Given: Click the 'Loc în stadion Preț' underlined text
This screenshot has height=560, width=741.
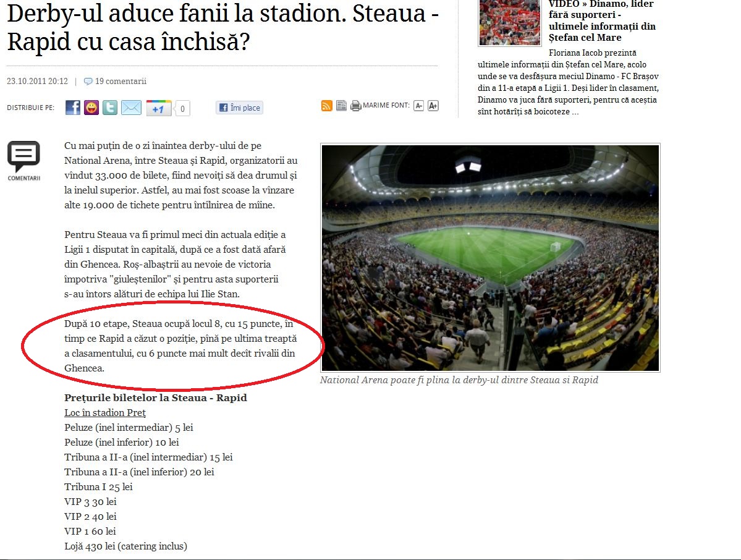Looking at the screenshot, I should coord(105,412).
